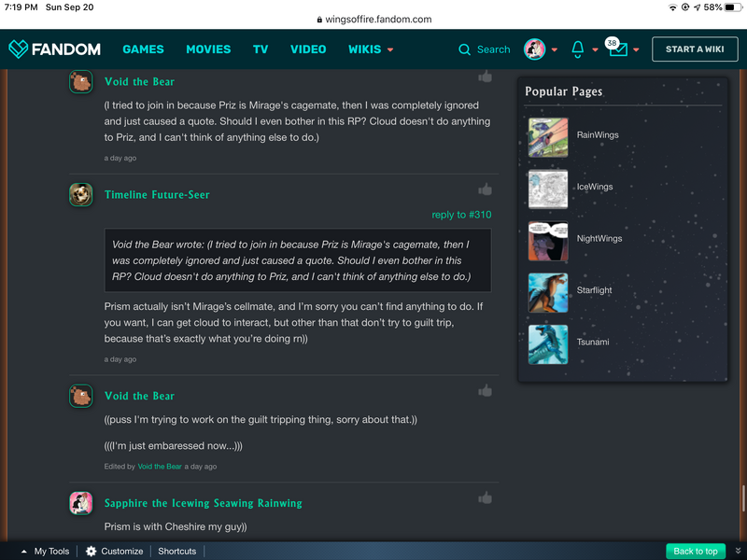Open the MOVIES menu item
747x560 pixels.
pyautogui.click(x=208, y=49)
